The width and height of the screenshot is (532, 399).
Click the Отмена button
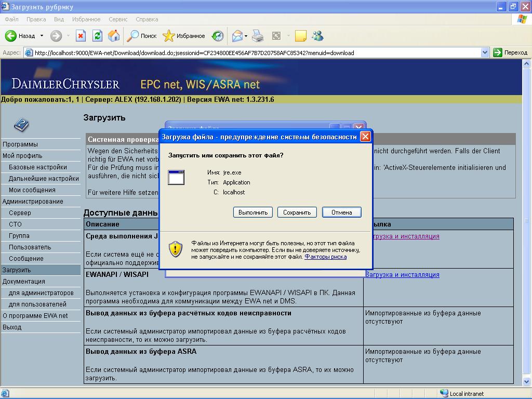pyautogui.click(x=342, y=212)
